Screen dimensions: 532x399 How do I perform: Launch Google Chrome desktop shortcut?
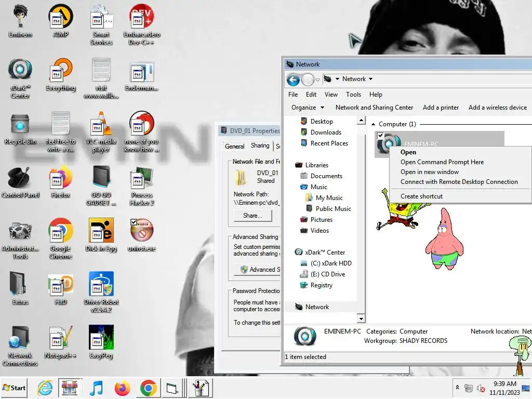coord(60,239)
